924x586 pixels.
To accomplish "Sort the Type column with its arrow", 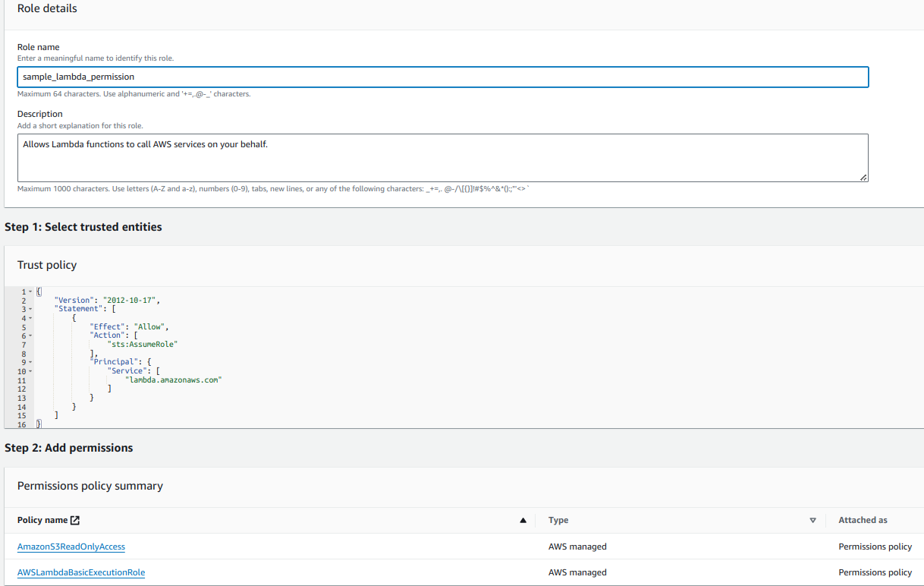I will click(x=812, y=521).
